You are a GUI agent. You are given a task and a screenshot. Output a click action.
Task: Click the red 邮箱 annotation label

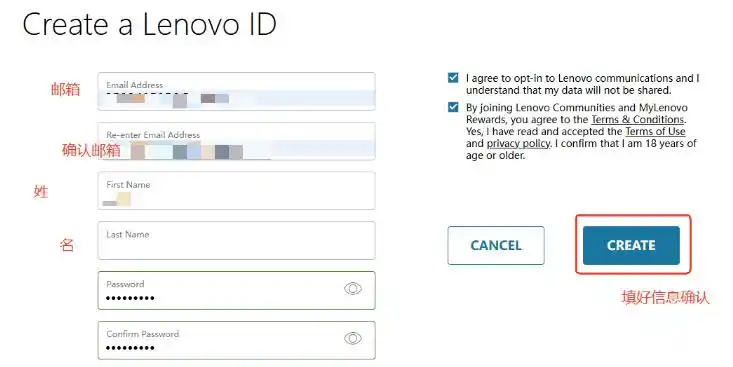coord(65,89)
